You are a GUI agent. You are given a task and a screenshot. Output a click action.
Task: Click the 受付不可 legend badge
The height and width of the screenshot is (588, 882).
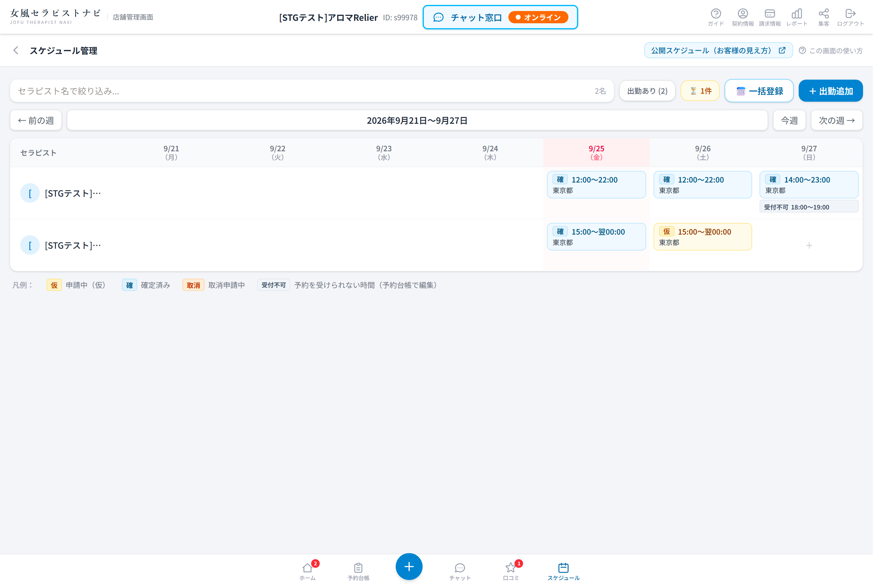pyautogui.click(x=276, y=288)
